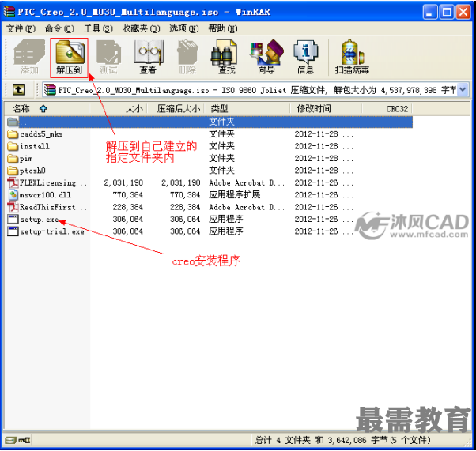476x451 pixels.
Task: Open the Favorites (收藏夹) menu
Action: (141, 28)
